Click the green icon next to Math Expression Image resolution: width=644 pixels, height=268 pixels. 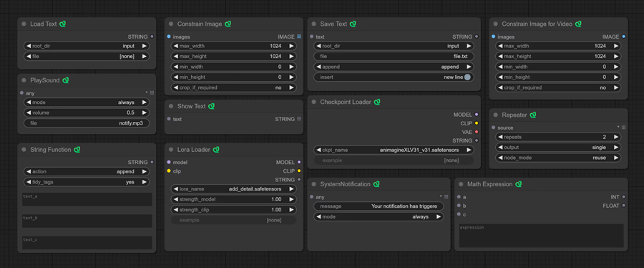518,184
